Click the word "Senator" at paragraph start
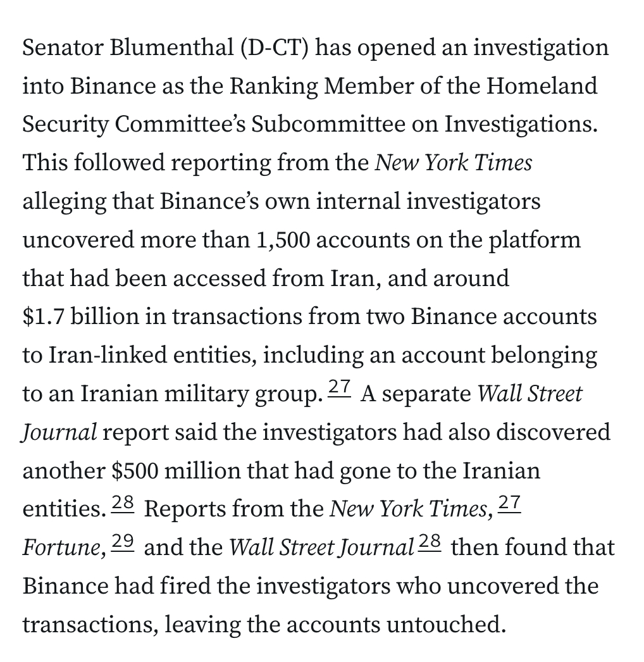Screen dimensions: 644x662 [61, 48]
